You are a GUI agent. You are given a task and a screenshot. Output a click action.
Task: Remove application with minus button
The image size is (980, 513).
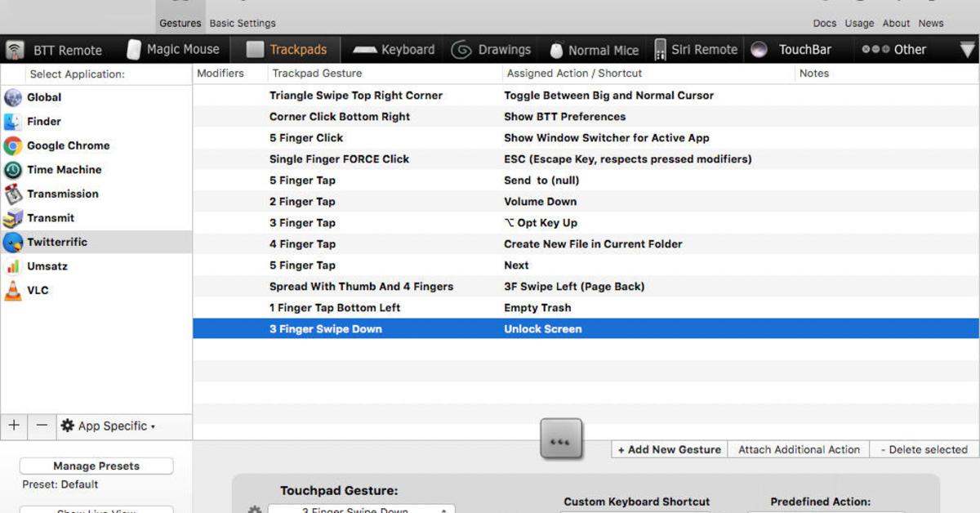[x=42, y=426]
